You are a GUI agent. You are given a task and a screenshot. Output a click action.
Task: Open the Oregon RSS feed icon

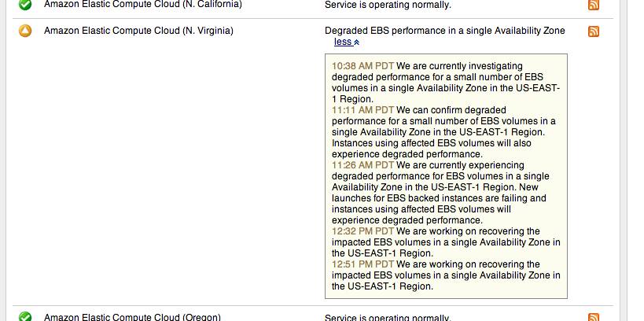tap(594, 317)
